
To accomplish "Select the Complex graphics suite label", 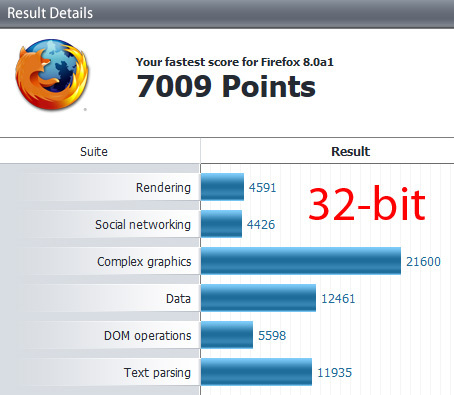I will pyautogui.click(x=144, y=262).
